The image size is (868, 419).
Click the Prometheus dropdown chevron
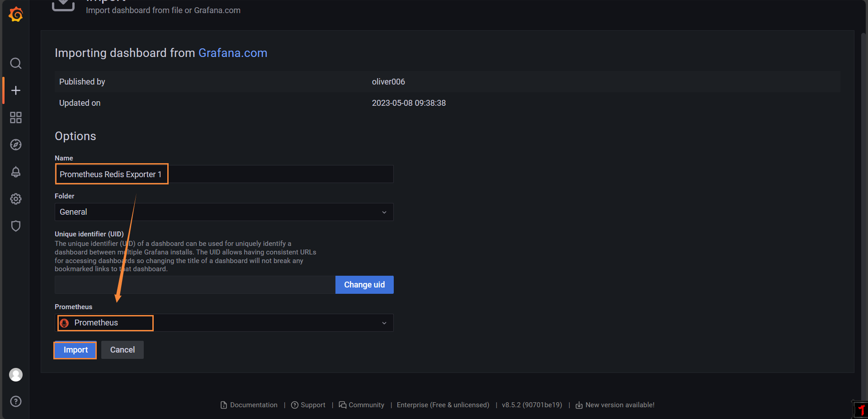point(384,323)
